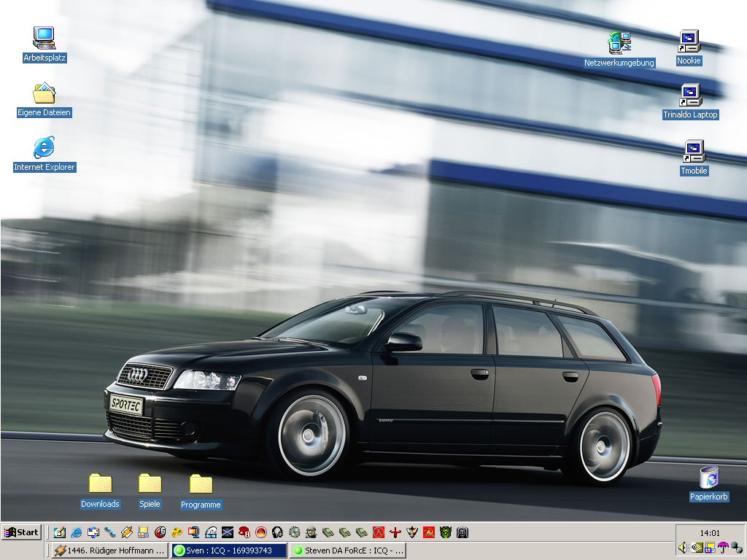The width and height of the screenshot is (747, 560).
Task: Click the Internet Explorer desktop shortcut
Action: pos(44,148)
